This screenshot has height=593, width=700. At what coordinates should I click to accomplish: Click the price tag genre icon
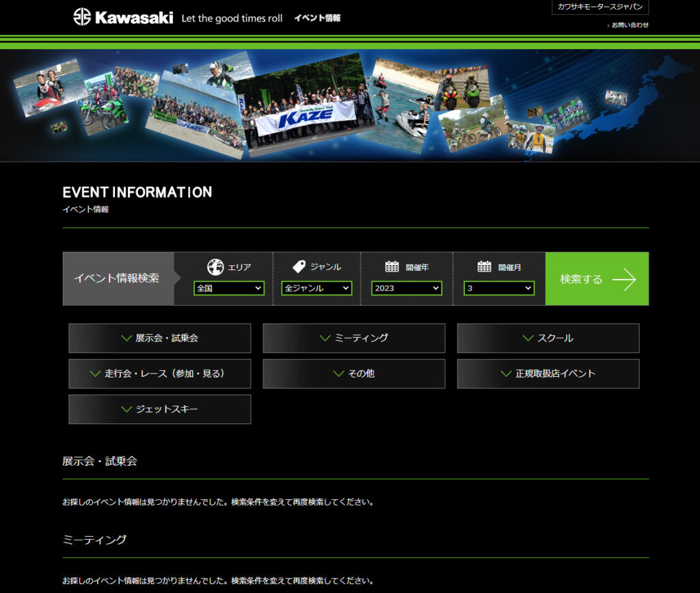coord(299,267)
